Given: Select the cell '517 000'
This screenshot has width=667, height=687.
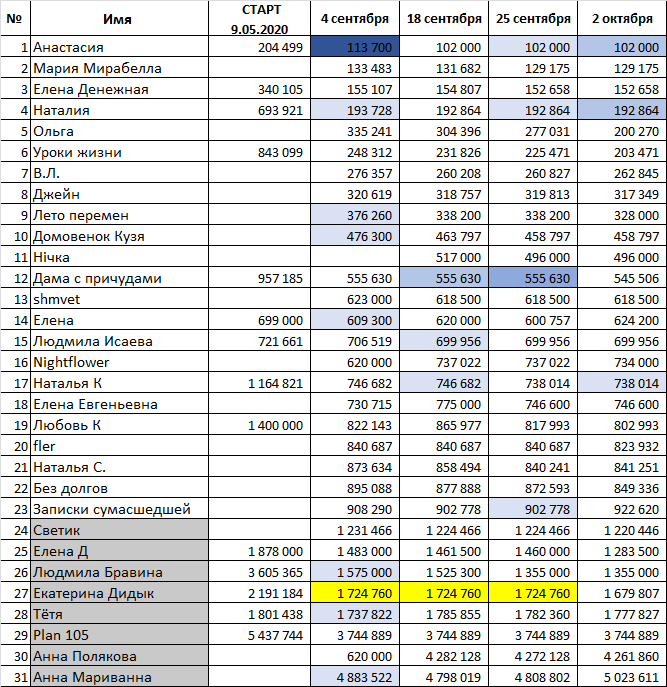Looking at the screenshot, I should pyautogui.click(x=444, y=257).
